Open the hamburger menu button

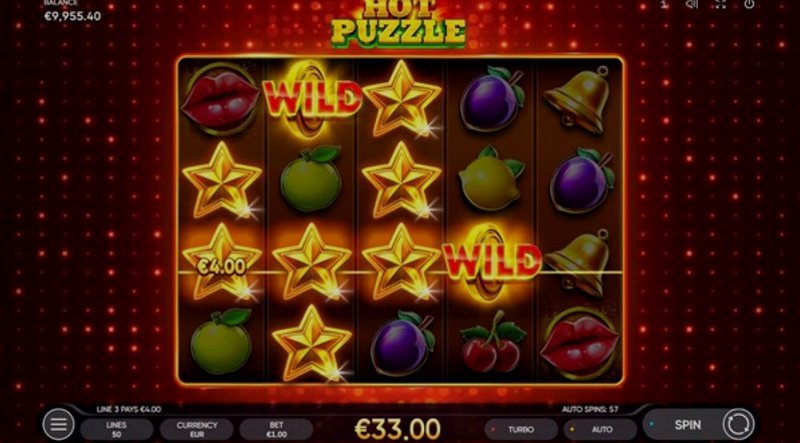tap(58, 425)
